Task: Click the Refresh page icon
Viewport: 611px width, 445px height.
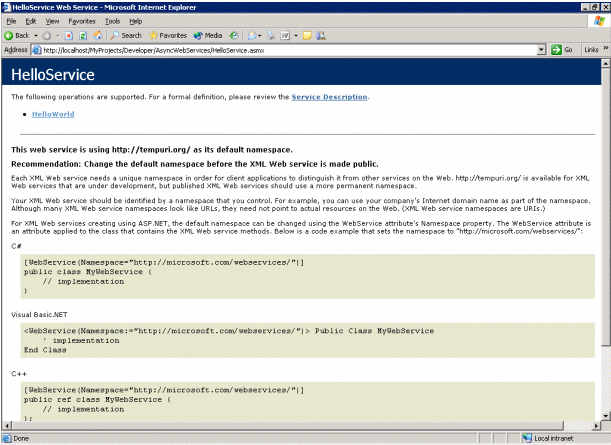Action: point(83,35)
